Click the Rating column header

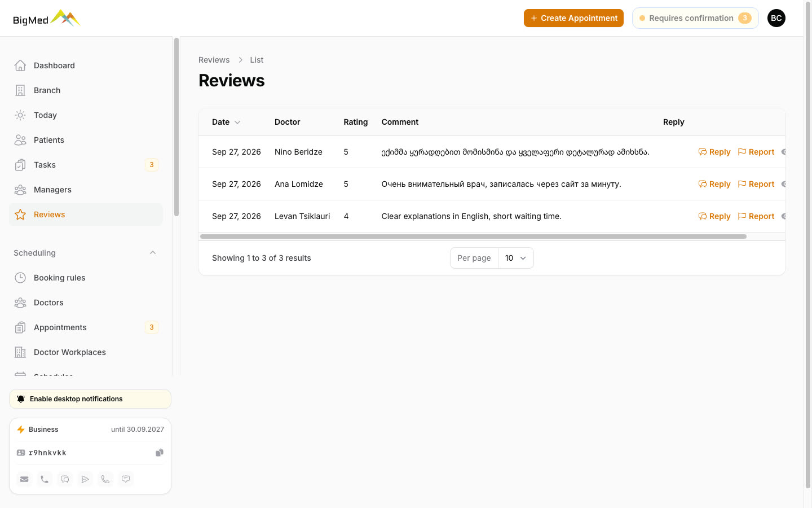[x=356, y=122]
